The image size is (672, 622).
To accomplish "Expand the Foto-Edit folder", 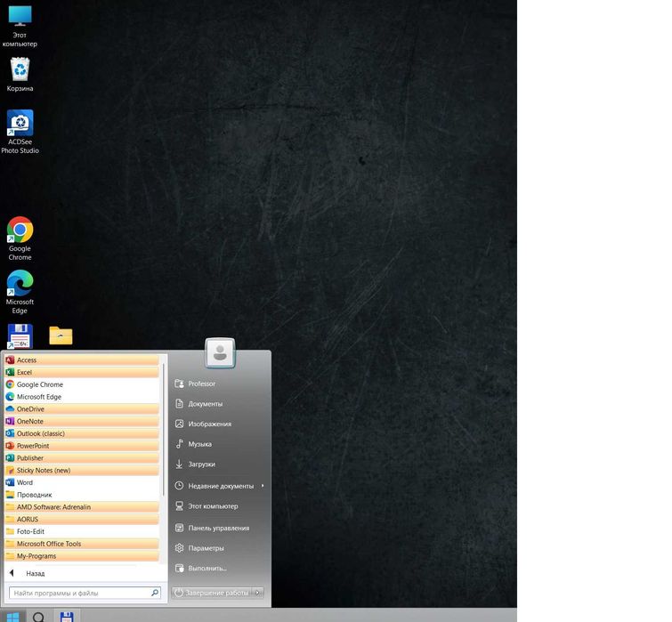I will (81, 531).
